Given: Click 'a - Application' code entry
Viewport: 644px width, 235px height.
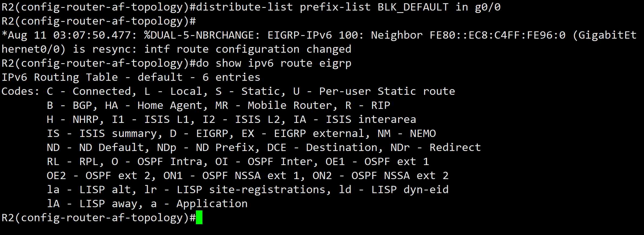Looking at the screenshot, I should [x=199, y=204].
